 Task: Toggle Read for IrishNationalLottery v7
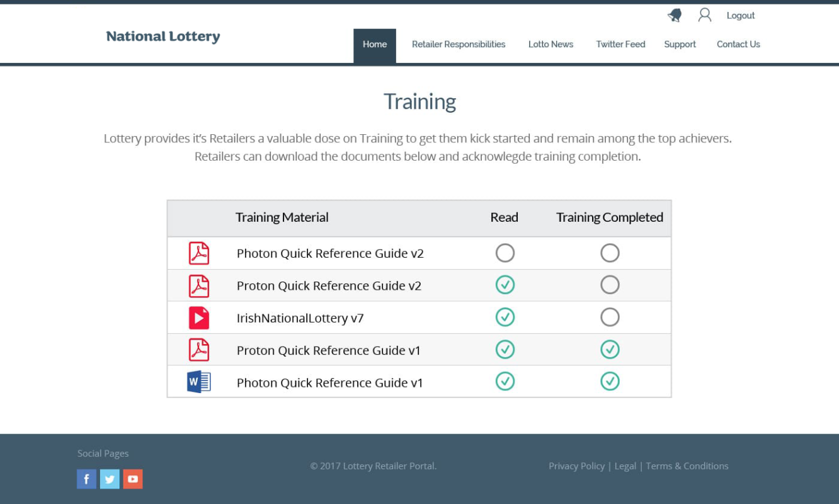tap(505, 317)
